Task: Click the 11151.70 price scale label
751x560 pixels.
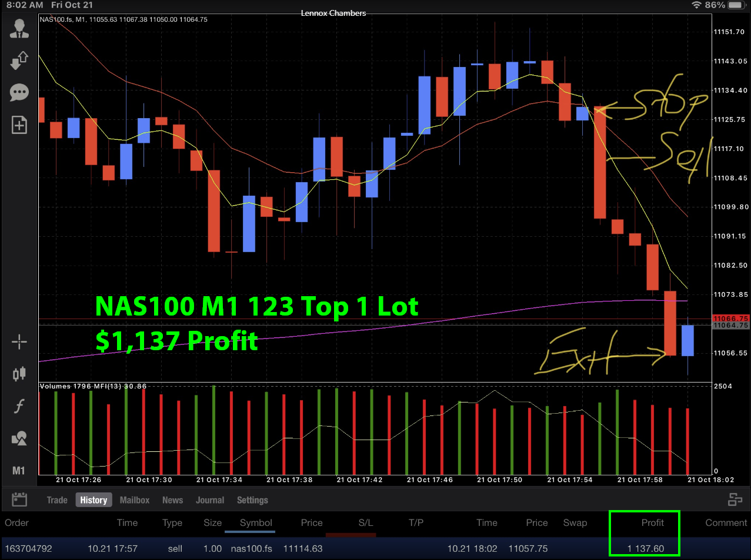Action: pyautogui.click(x=729, y=32)
